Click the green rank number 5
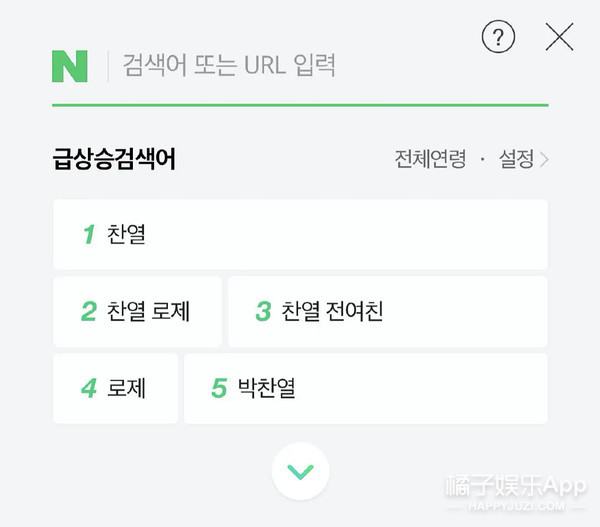 tap(219, 388)
